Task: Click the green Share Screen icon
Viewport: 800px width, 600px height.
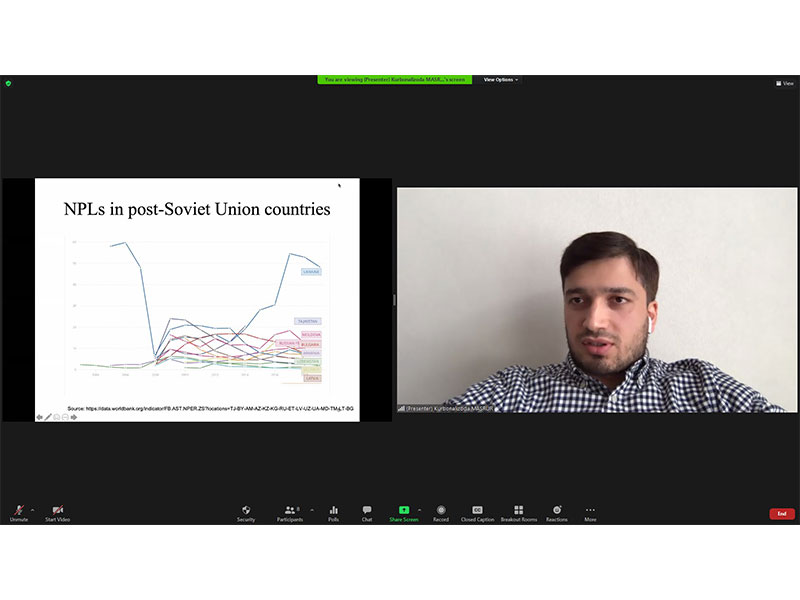Action: [x=404, y=510]
